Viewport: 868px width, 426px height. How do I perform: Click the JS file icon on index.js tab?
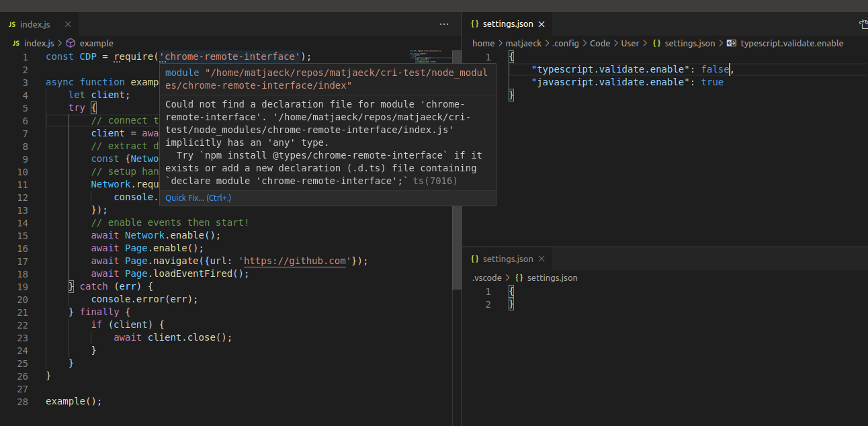(x=13, y=24)
